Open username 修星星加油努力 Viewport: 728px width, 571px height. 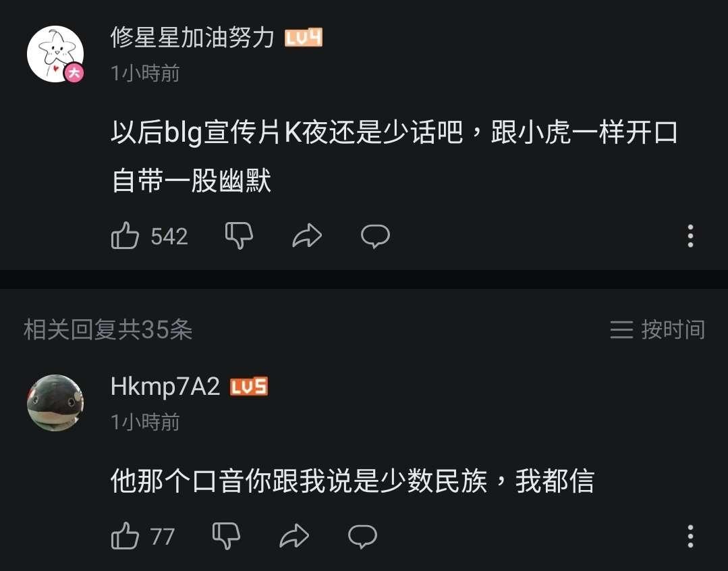(x=192, y=38)
